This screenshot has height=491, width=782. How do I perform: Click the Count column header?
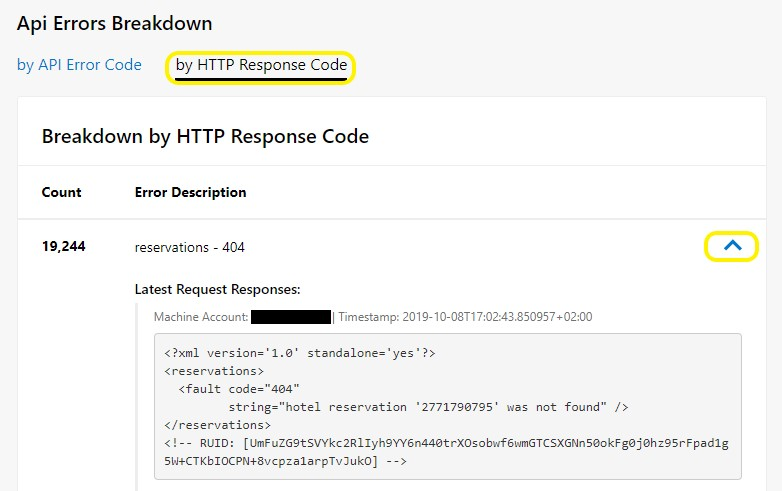(x=61, y=192)
